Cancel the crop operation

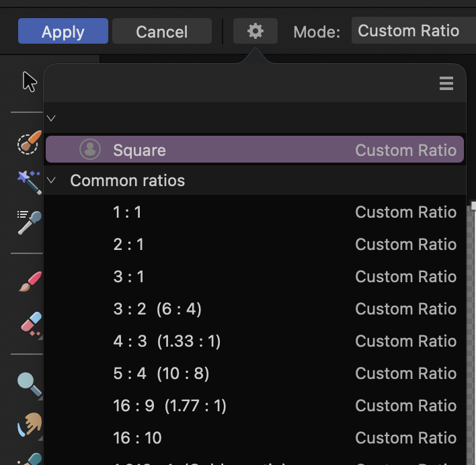pos(161,32)
